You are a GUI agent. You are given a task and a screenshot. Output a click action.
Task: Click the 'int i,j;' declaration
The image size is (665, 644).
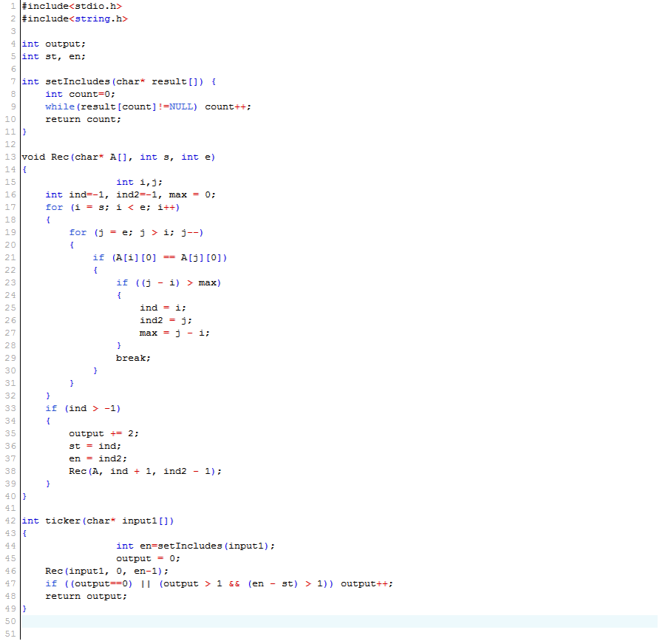[139, 182]
